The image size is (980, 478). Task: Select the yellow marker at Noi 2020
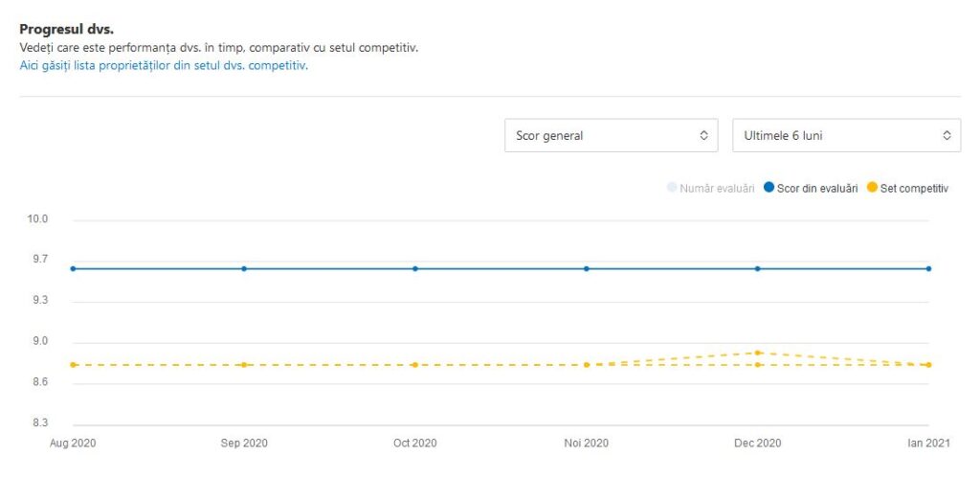tap(587, 365)
